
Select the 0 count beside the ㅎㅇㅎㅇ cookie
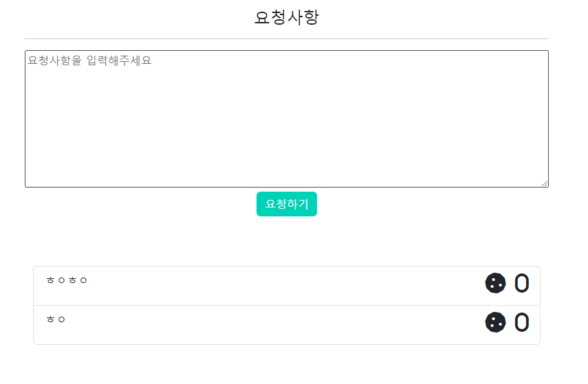coord(521,283)
